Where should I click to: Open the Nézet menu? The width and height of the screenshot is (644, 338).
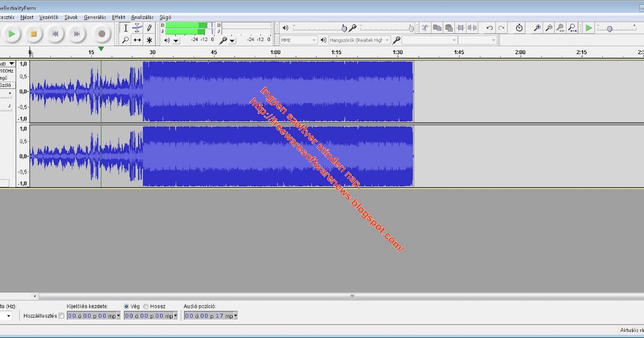click(27, 17)
